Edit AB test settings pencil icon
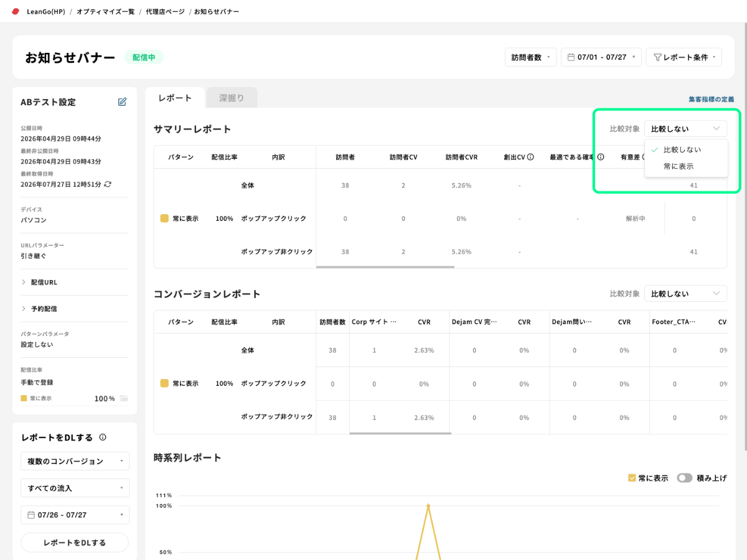This screenshot has height=560, width=747. pyautogui.click(x=122, y=101)
